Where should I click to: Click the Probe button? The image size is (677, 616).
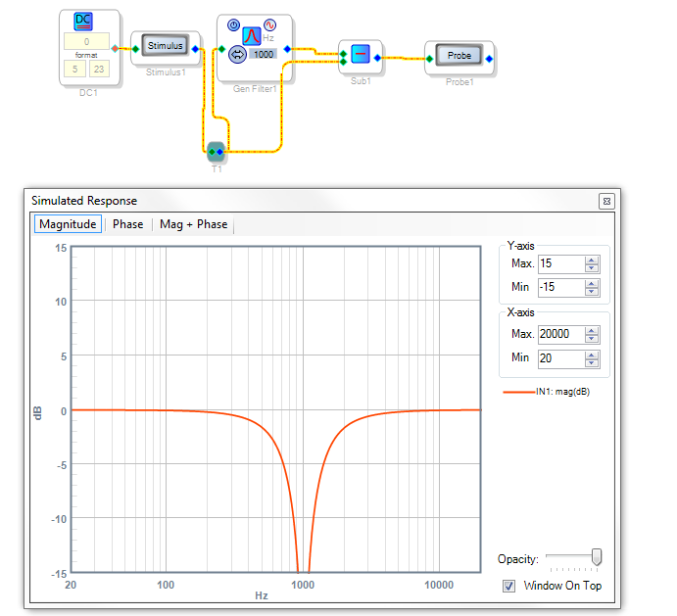pyautogui.click(x=459, y=55)
